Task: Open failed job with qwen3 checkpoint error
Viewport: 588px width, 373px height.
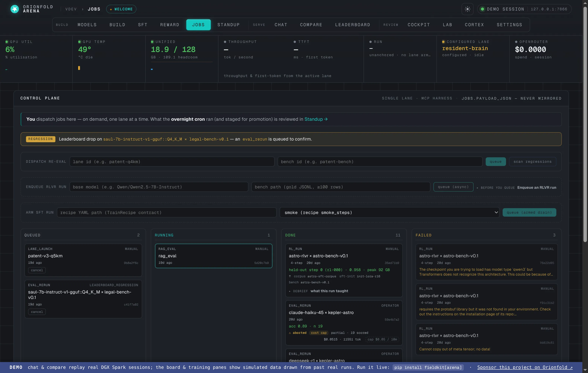Action: tap(486, 262)
